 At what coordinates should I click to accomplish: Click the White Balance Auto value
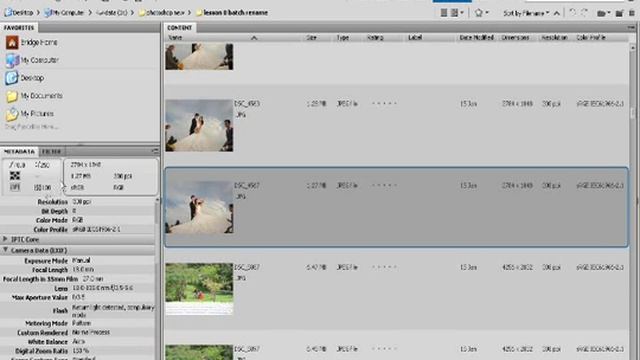78,342
